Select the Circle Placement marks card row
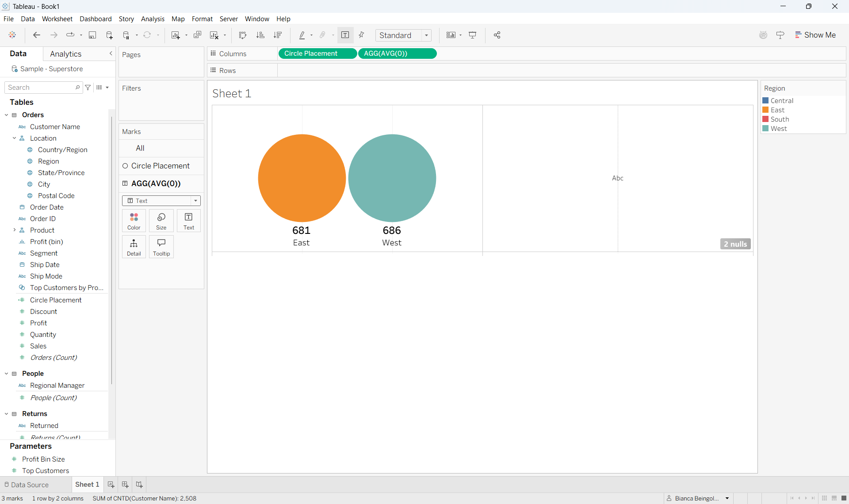The height and width of the screenshot is (504, 849). tap(161, 166)
